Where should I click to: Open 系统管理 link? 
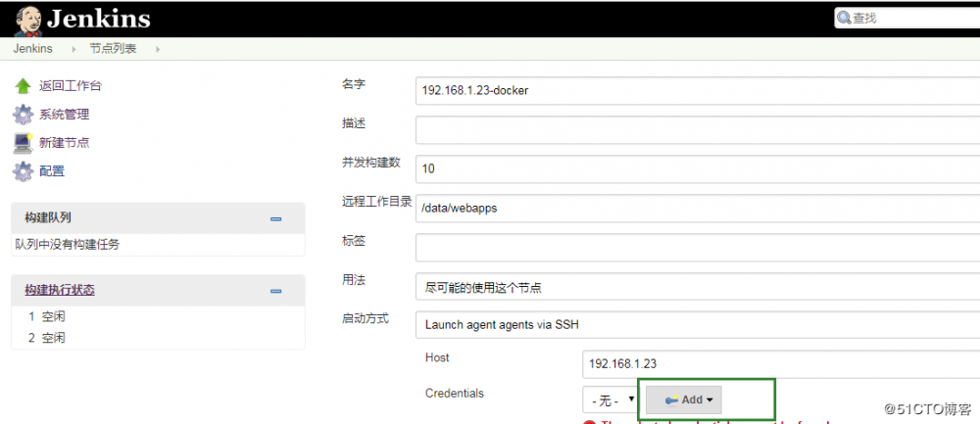pos(65,115)
